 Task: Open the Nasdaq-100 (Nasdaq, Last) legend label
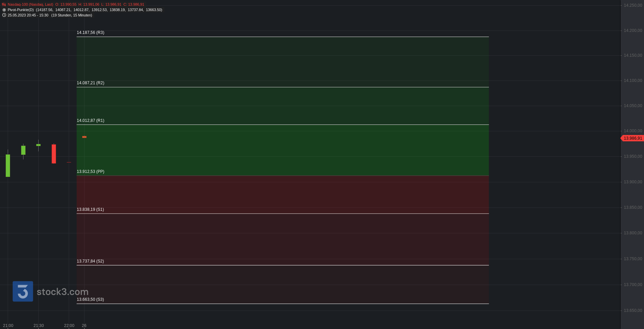pos(30,5)
